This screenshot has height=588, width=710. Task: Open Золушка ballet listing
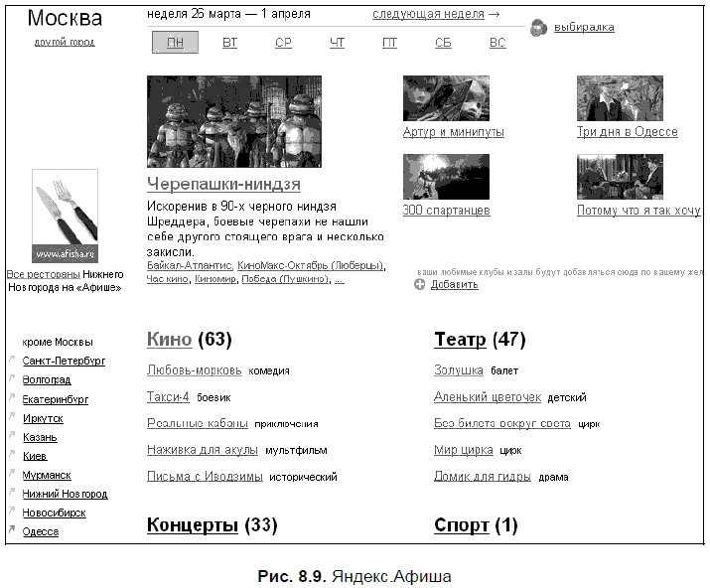click(x=459, y=370)
